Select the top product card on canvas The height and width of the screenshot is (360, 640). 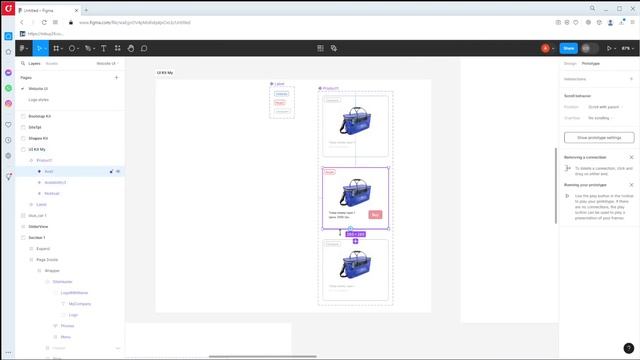point(356,126)
